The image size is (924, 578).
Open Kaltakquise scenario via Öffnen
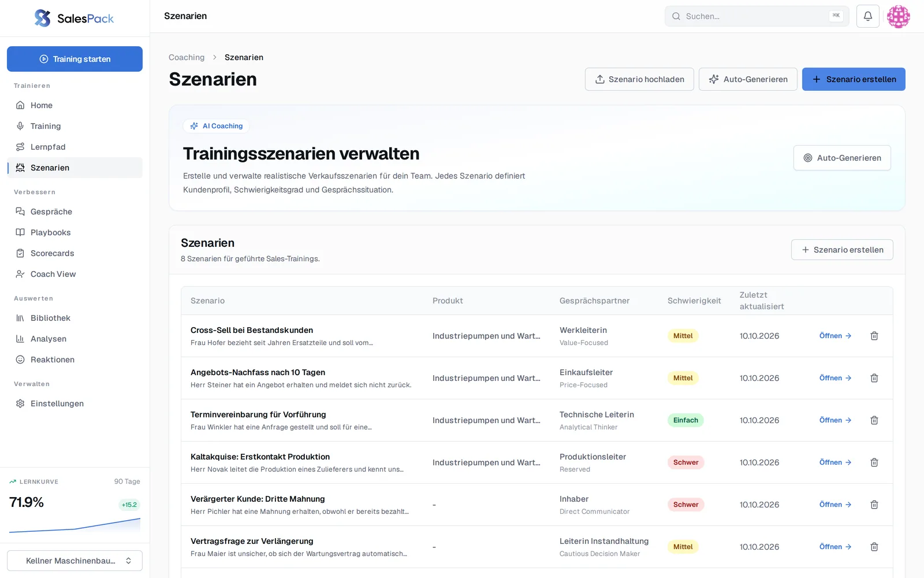[836, 462]
